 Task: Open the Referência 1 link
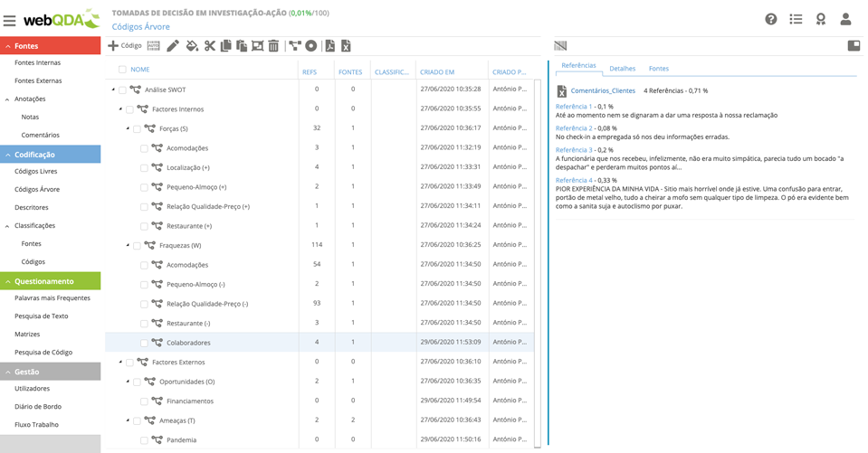tap(574, 106)
